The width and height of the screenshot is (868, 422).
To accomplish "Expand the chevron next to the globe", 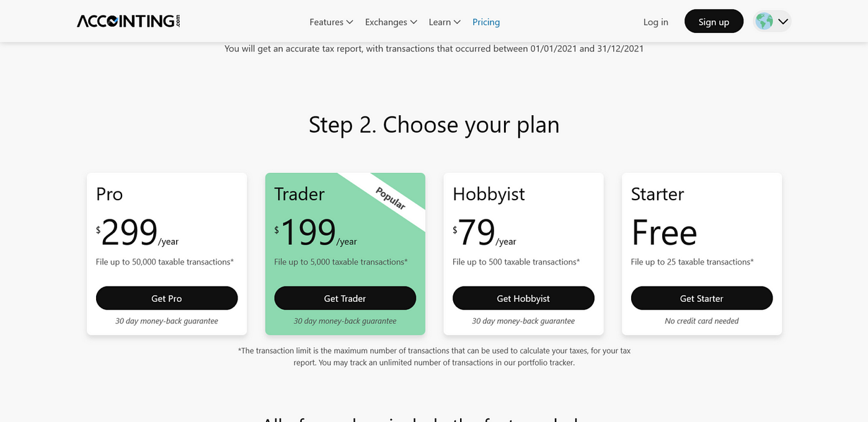I will (783, 22).
